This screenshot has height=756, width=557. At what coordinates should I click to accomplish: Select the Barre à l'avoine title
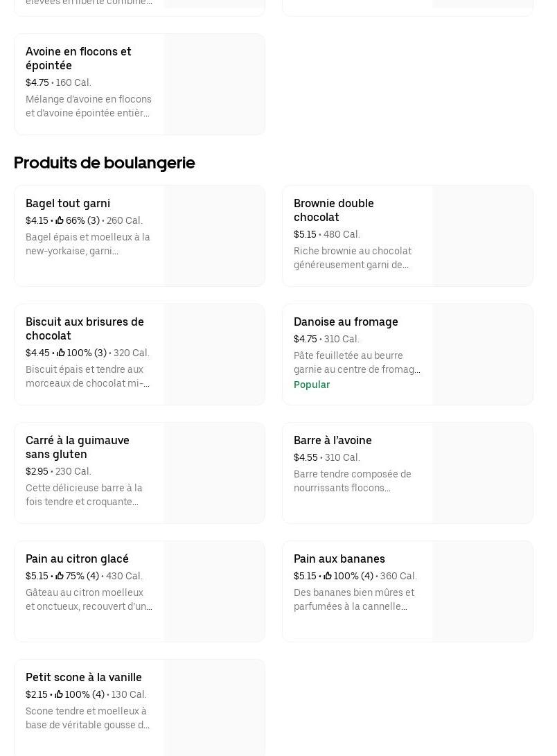tap(333, 441)
